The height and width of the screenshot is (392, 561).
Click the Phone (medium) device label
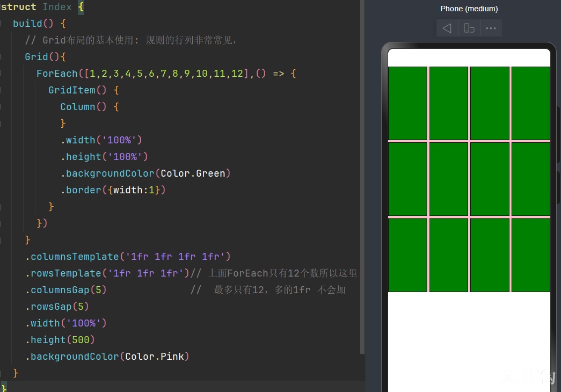pyautogui.click(x=469, y=9)
